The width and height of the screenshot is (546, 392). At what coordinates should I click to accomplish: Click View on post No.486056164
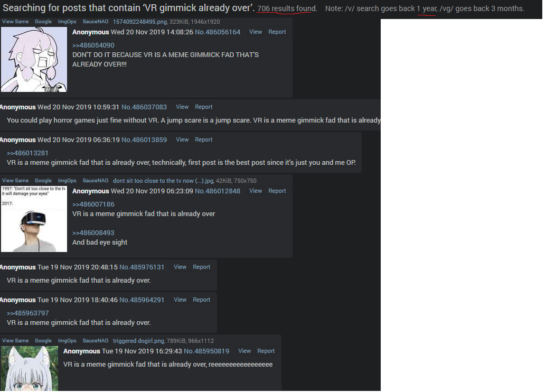tap(256, 32)
